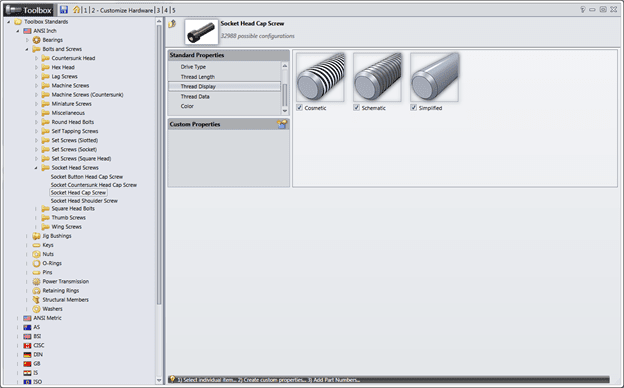The height and width of the screenshot is (388, 624).
Task: Click the Retaining Rings icon
Action: pos(37,291)
